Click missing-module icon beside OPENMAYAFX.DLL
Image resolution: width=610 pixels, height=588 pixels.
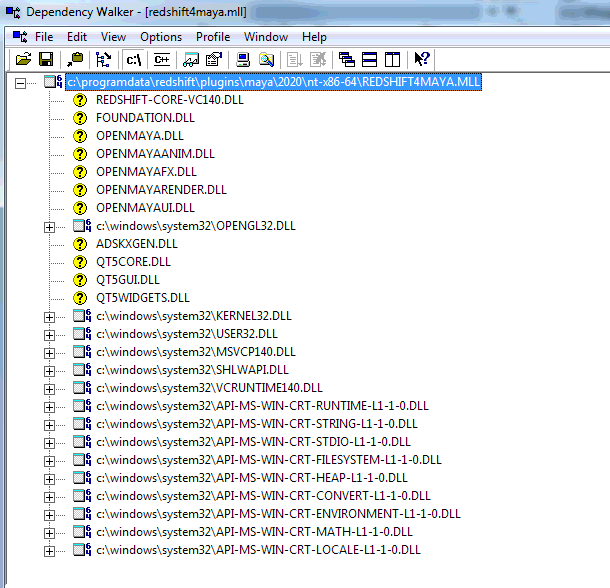(x=80, y=172)
